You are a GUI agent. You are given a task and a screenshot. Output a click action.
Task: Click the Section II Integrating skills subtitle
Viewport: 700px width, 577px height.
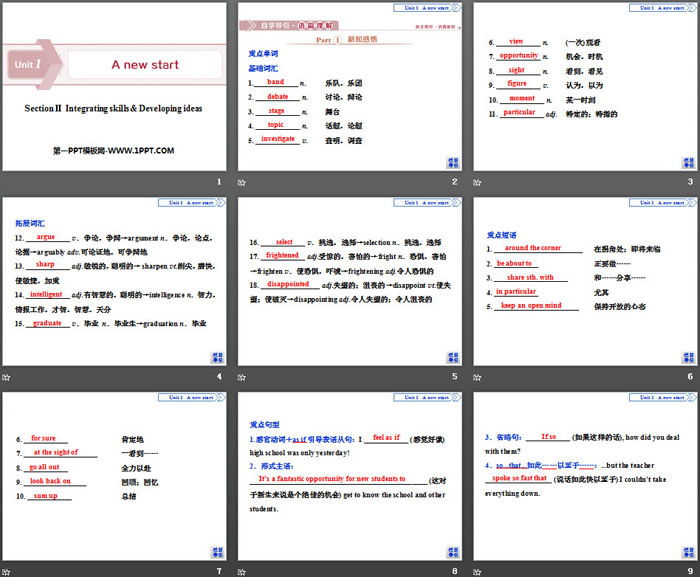coord(113,109)
